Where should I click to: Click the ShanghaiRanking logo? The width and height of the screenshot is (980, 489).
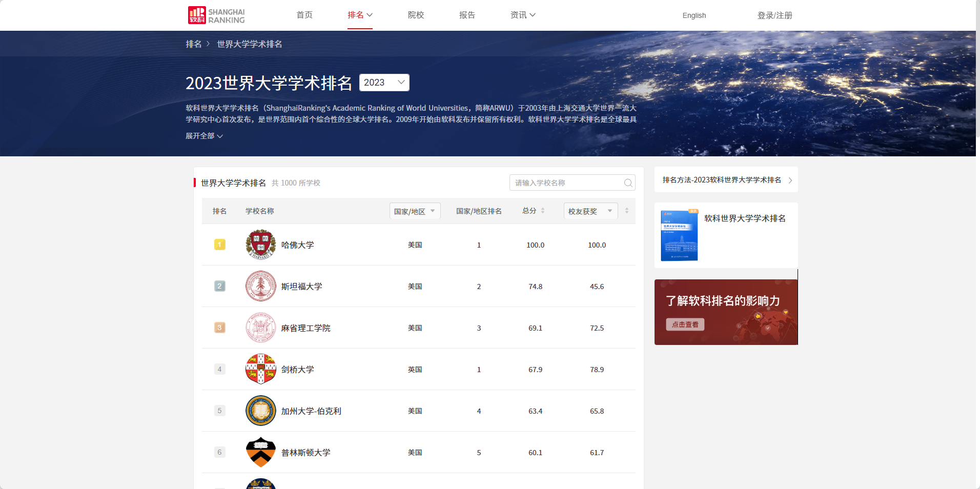pyautogui.click(x=216, y=15)
